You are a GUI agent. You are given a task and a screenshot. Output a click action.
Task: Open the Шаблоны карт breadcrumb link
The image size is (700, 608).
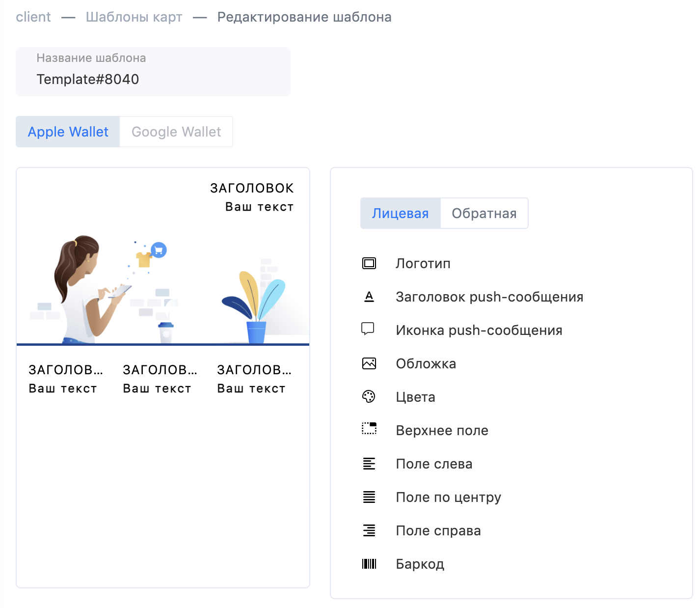tap(134, 17)
